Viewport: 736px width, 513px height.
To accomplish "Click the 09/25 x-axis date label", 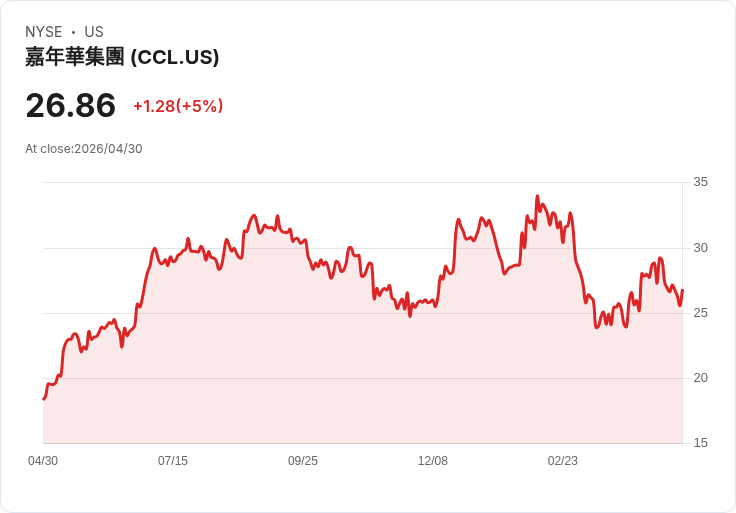I will coord(303,461).
